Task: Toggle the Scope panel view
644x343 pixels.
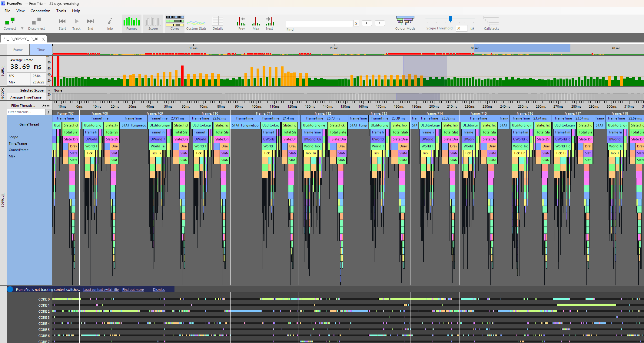Action: [153, 22]
